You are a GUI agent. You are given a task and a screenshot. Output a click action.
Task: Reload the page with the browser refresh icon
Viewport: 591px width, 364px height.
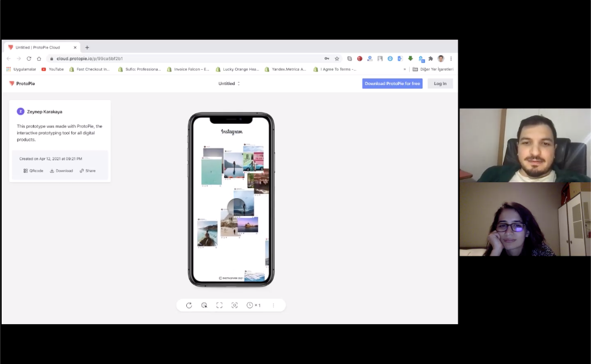(29, 59)
